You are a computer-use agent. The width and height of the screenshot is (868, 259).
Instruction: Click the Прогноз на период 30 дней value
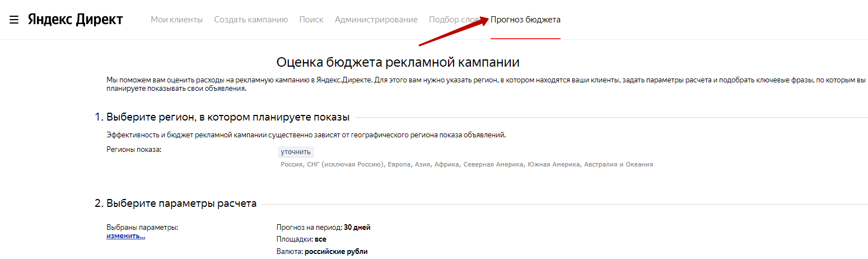click(323, 228)
